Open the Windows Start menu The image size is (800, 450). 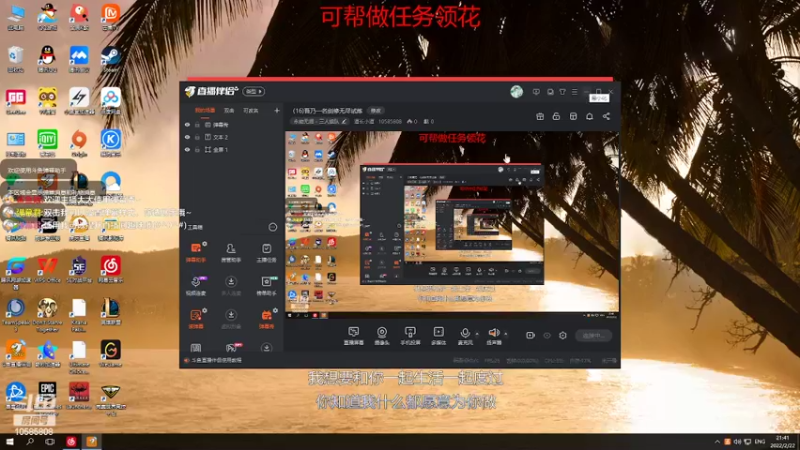pos(10,442)
